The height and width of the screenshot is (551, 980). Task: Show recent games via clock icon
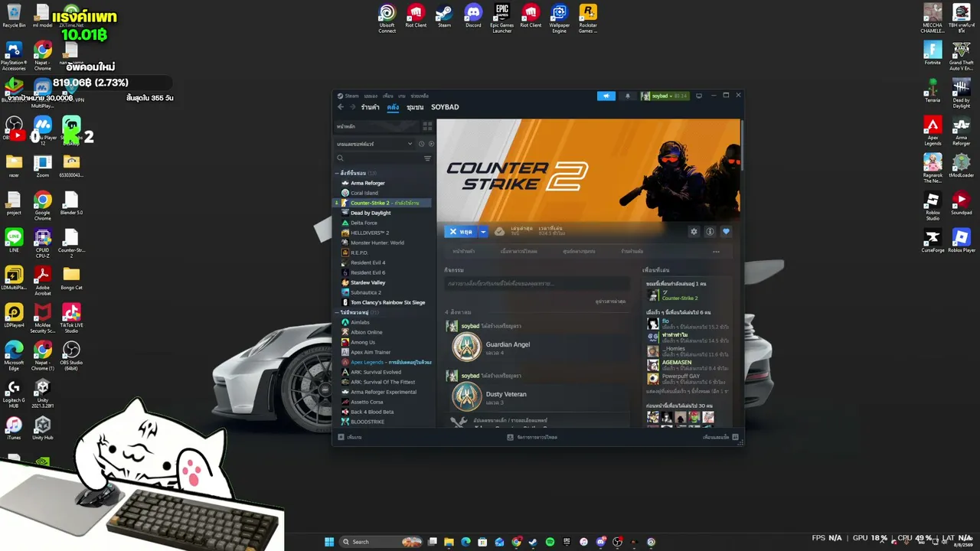pyautogui.click(x=421, y=144)
